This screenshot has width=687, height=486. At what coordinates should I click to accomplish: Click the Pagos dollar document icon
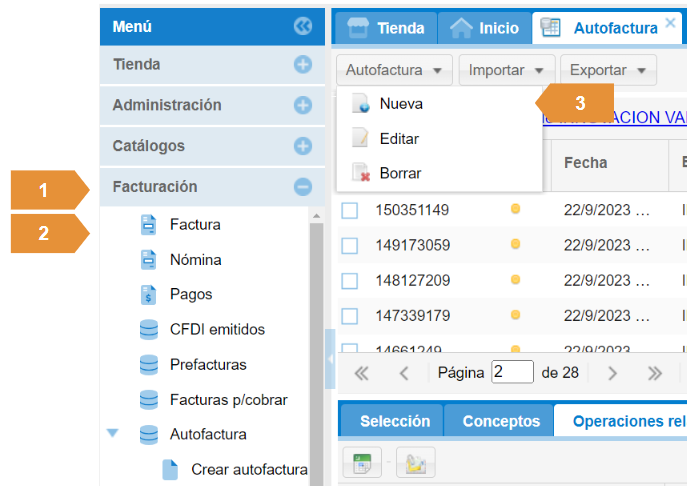[x=149, y=295]
